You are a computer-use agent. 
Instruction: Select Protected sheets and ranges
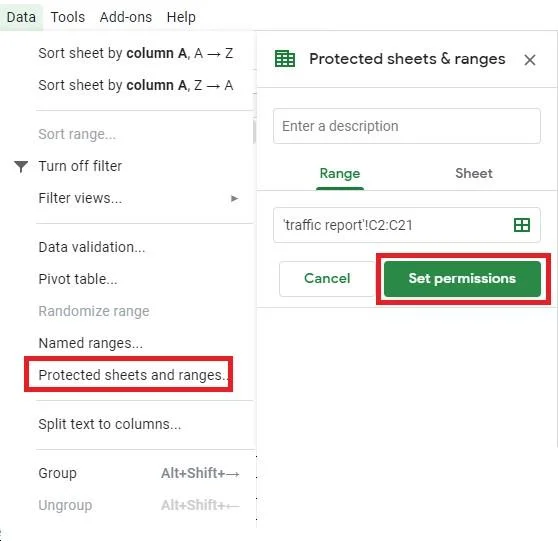pos(132,375)
